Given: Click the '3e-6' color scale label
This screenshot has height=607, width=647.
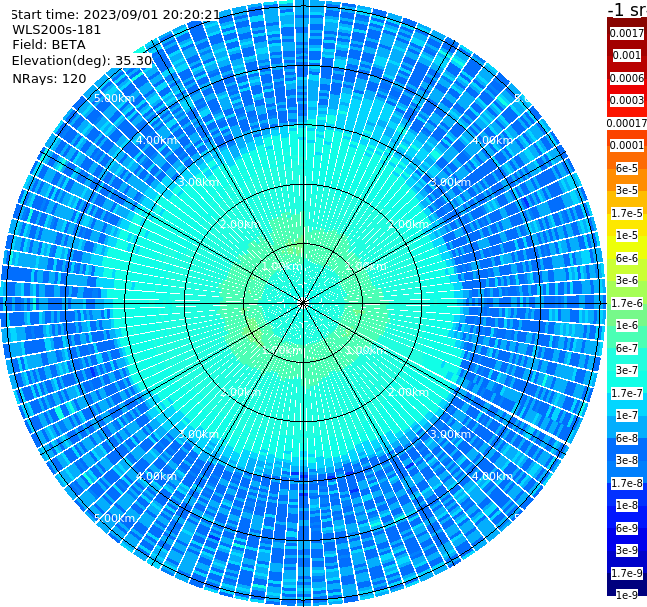Looking at the screenshot, I should (627, 280).
